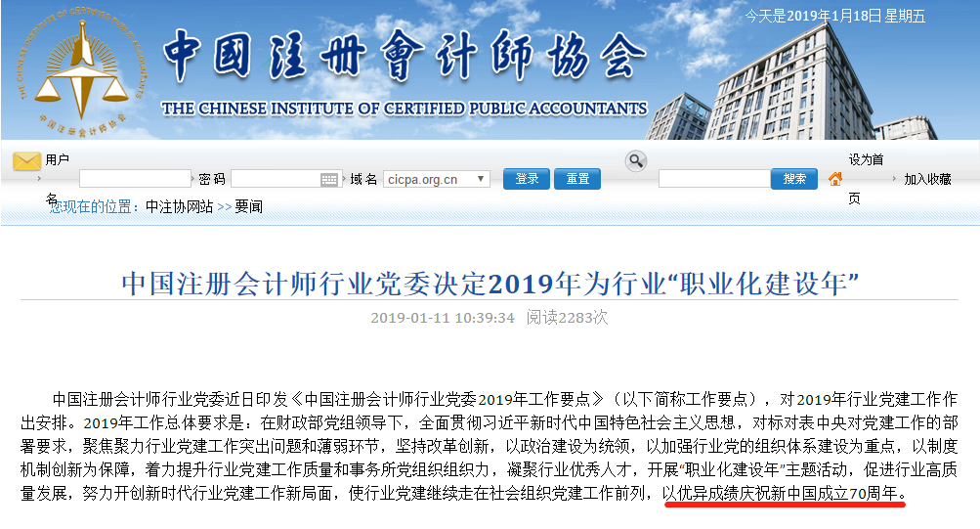Click the magnifier search icon
Viewport: 980px width, 529px height.
click(x=636, y=160)
